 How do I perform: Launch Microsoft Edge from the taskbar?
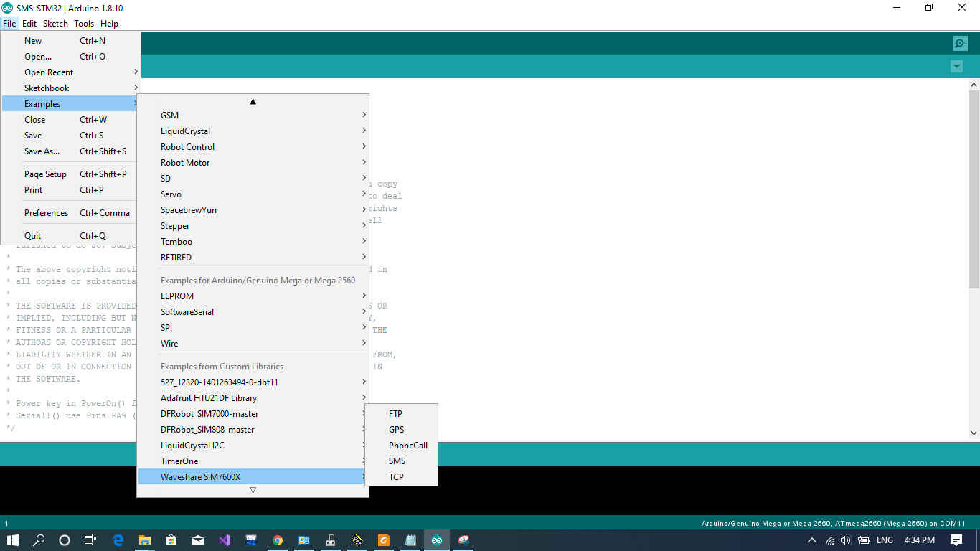coord(118,540)
